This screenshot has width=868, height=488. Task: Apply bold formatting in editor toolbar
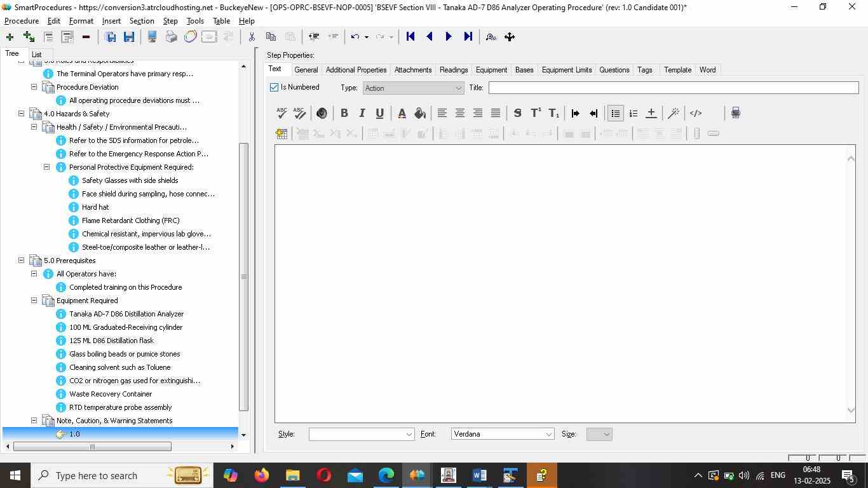click(x=344, y=113)
